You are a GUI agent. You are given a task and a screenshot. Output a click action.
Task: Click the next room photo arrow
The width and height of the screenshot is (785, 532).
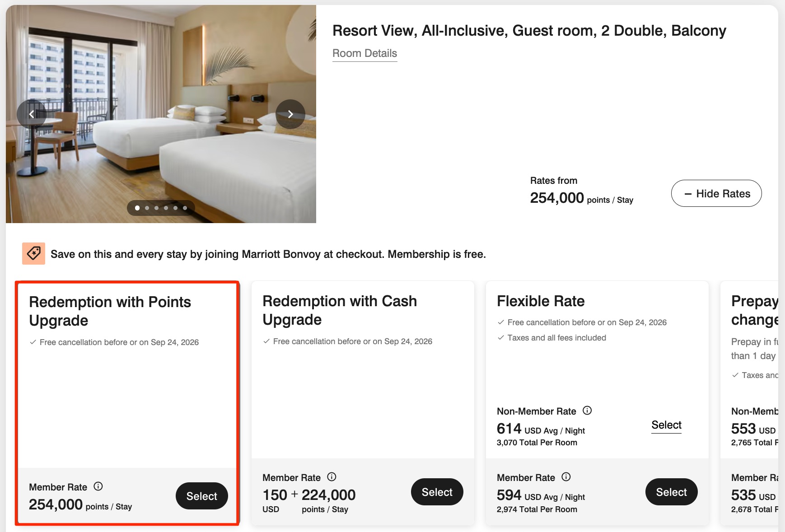290,114
